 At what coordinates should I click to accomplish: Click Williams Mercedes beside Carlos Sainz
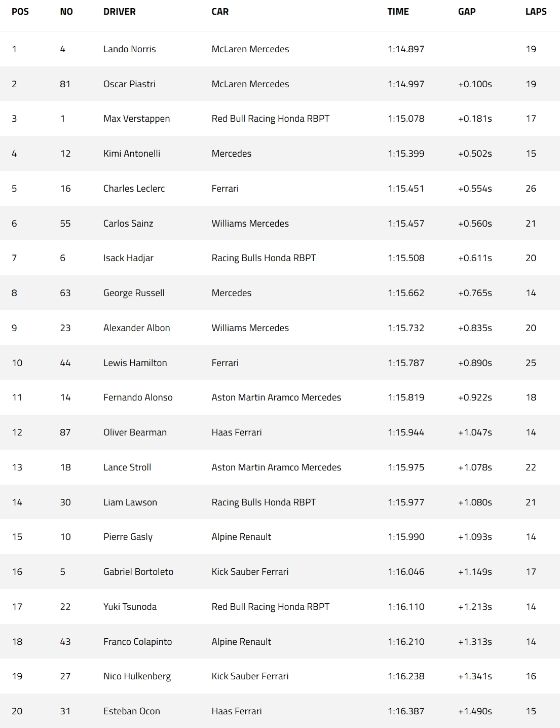click(250, 224)
